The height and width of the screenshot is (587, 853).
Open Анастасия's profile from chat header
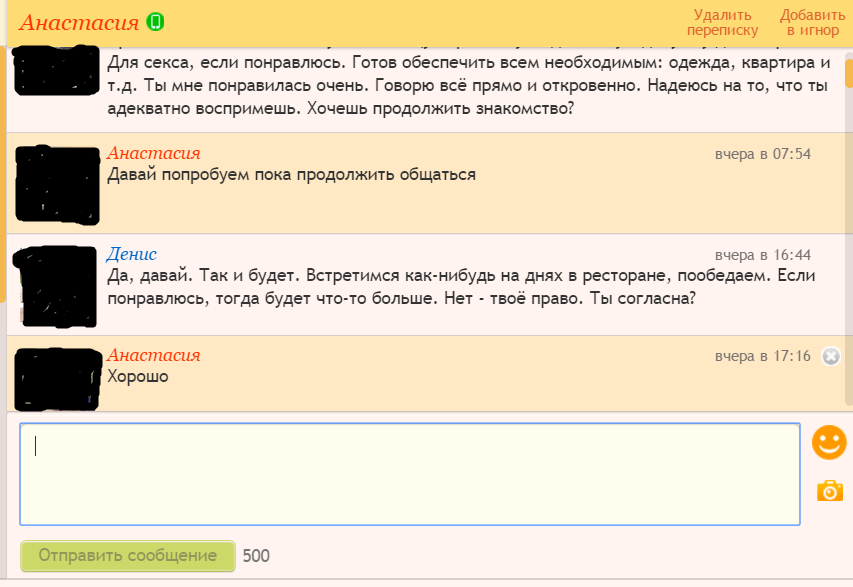click(x=79, y=22)
